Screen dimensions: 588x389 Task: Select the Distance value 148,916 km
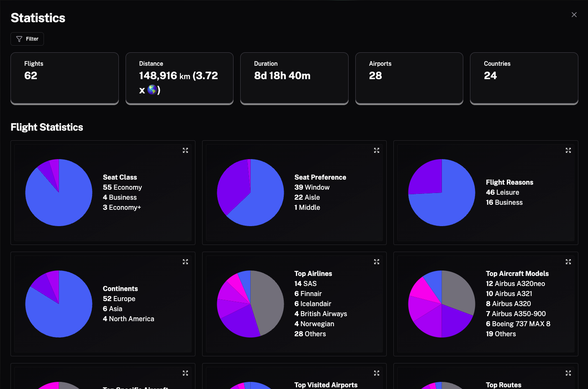(x=165, y=76)
